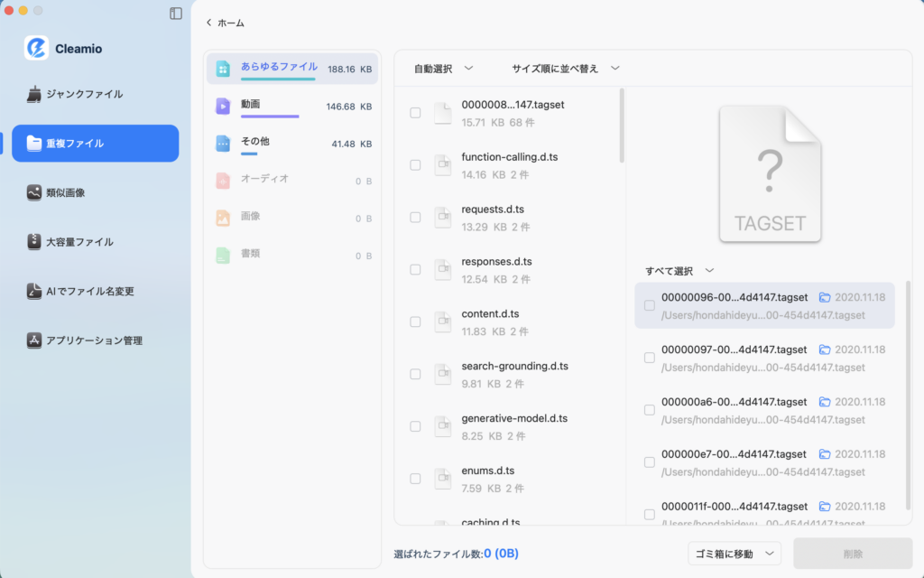Select checkbox for 000000a6 tagset duplicate

pos(650,410)
